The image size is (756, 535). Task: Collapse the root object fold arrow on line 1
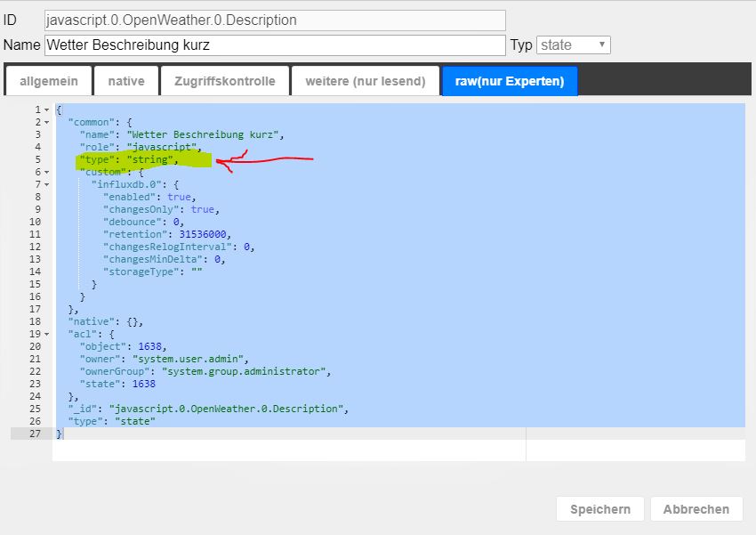point(47,110)
